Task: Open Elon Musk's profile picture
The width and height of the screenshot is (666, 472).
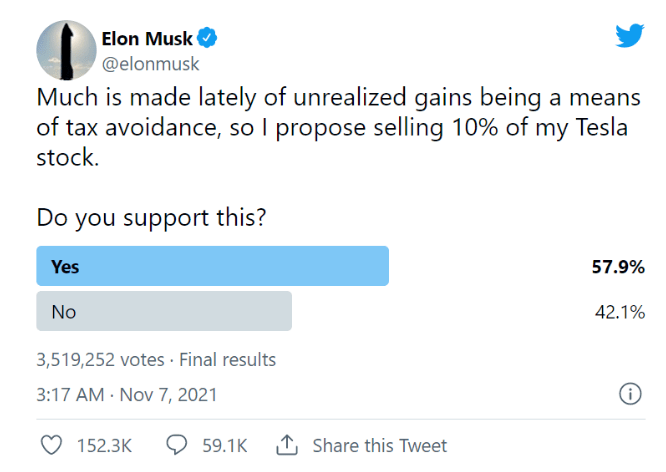Action: point(66,51)
